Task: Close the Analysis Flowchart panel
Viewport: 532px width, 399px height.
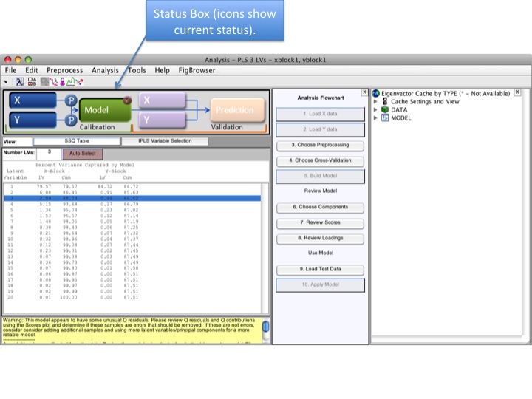Action: 364,92
